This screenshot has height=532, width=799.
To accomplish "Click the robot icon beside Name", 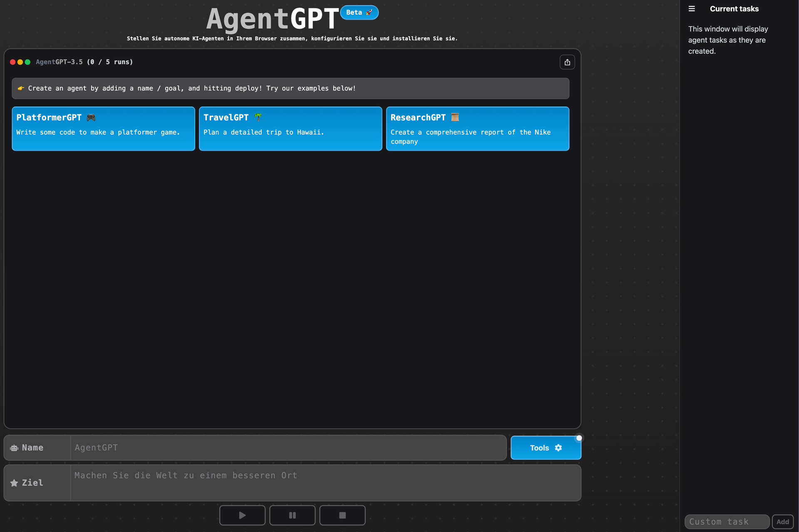I will click(14, 448).
